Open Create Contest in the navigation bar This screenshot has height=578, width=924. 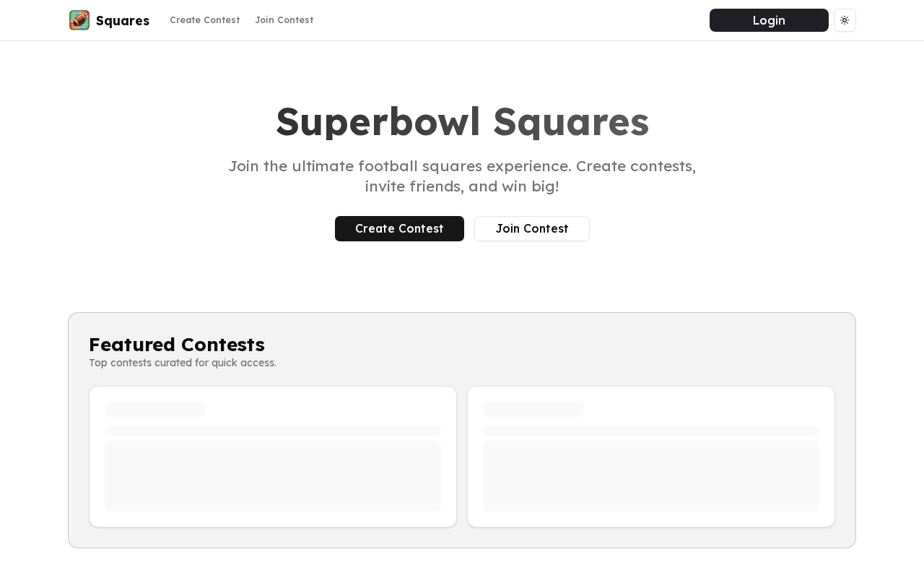(204, 20)
